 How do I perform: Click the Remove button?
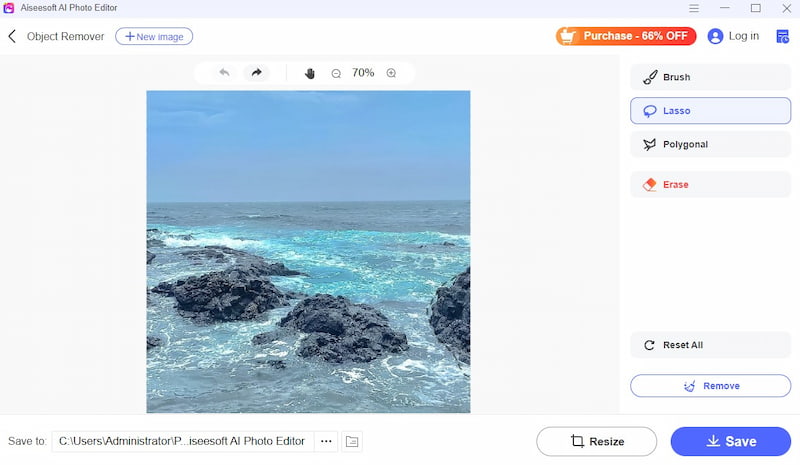710,386
